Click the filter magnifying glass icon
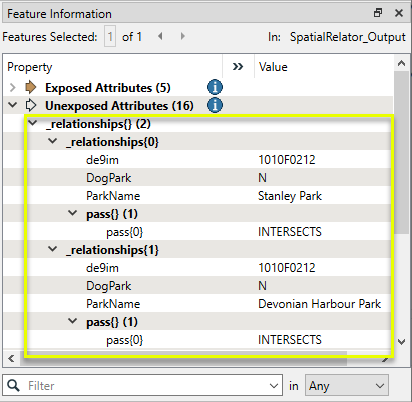The image size is (412, 402). tap(14, 385)
